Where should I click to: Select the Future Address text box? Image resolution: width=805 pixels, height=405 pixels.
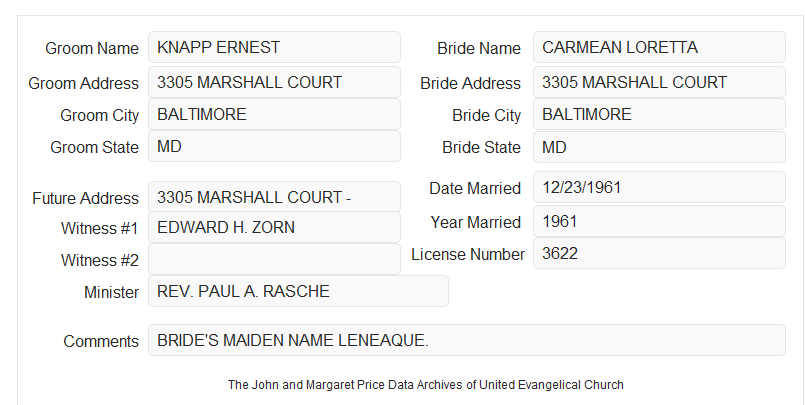(x=274, y=197)
